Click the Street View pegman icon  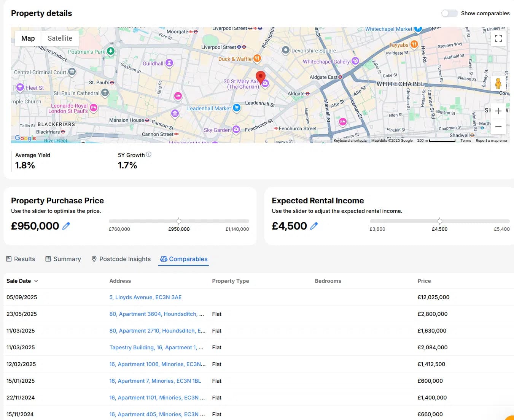[498, 83]
